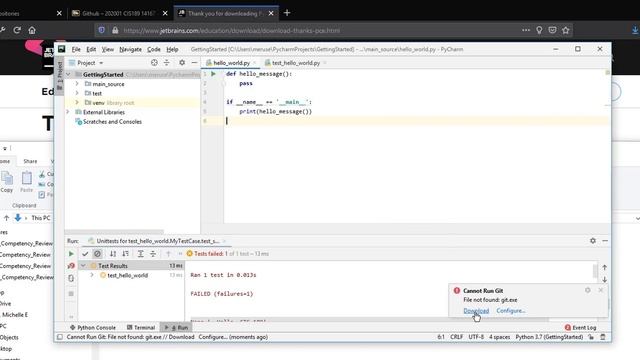Screen dimensions: 640x360
Task: Select the Unittests for test_hello_world run tab
Action: [x=157, y=241]
